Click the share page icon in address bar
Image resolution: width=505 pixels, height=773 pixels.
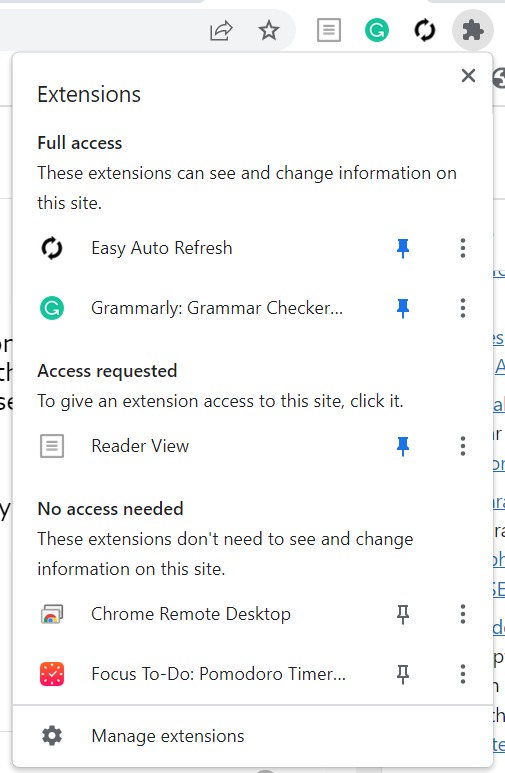[221, 31]
